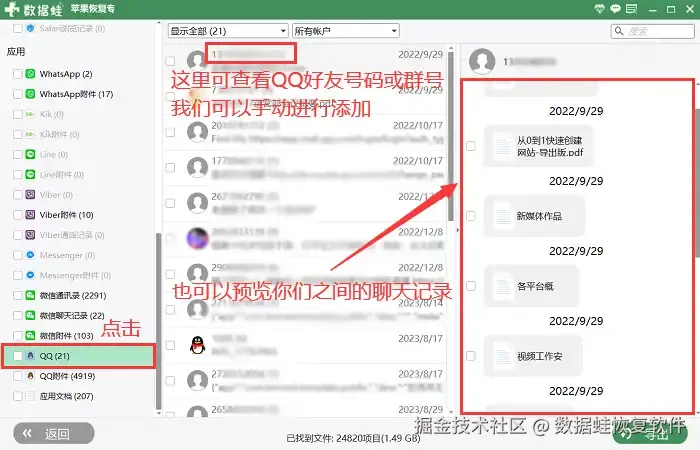This screenshot has height=450, width=700.
Task: Click the Kik app icon
Action: [30, 114]
